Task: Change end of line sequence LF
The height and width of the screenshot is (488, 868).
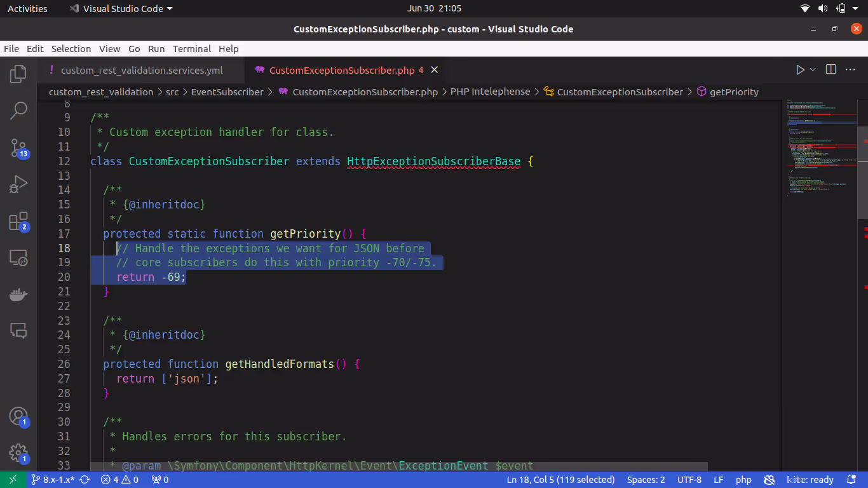Action: pos(718,480)
